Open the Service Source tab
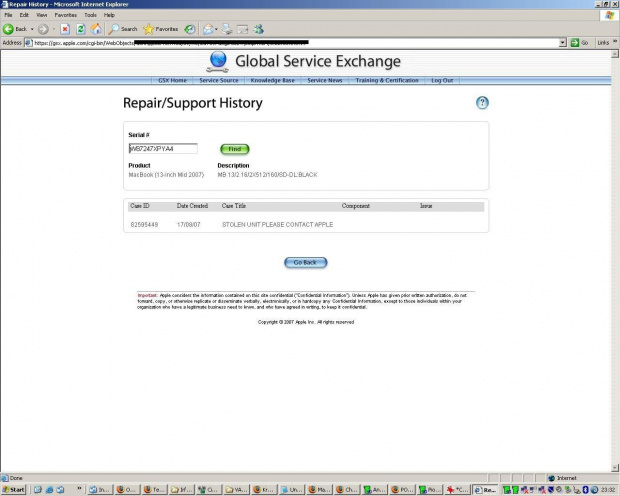Screen dimensions: 620x496 (219, 80)
